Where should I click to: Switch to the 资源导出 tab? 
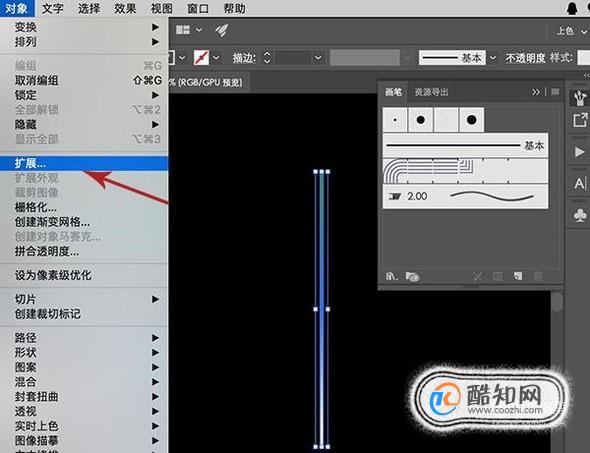point(431,92)
